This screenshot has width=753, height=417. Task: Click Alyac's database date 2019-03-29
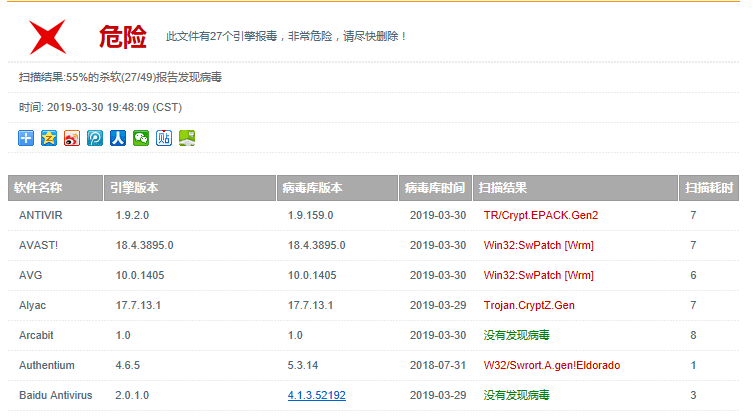pyautogui.click(x=438, y=306)
